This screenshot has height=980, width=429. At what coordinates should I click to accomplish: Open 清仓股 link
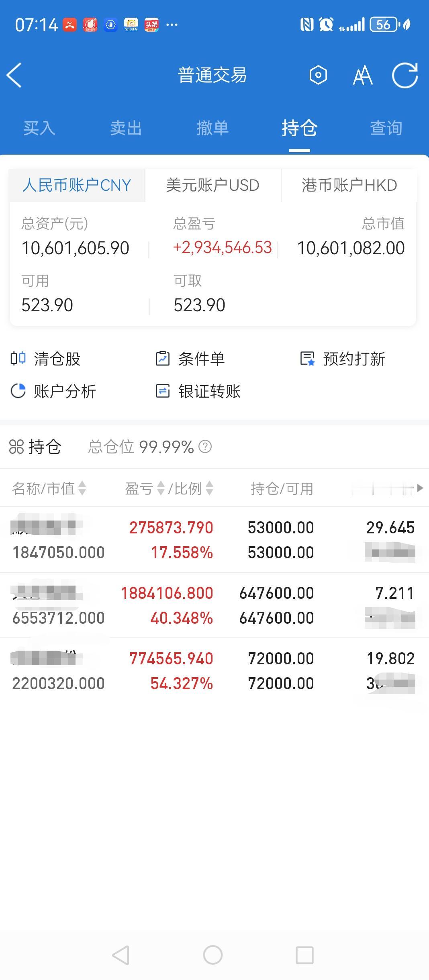point(57,359)
